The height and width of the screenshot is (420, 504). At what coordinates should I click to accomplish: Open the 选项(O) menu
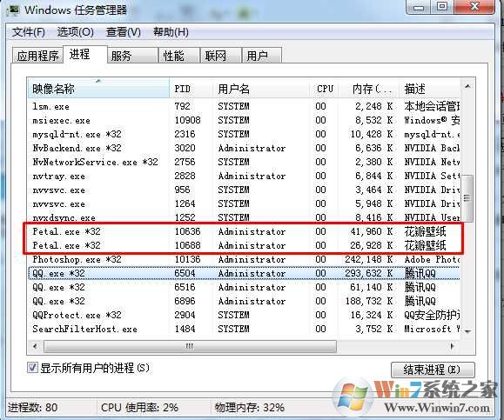pos(75,32)
